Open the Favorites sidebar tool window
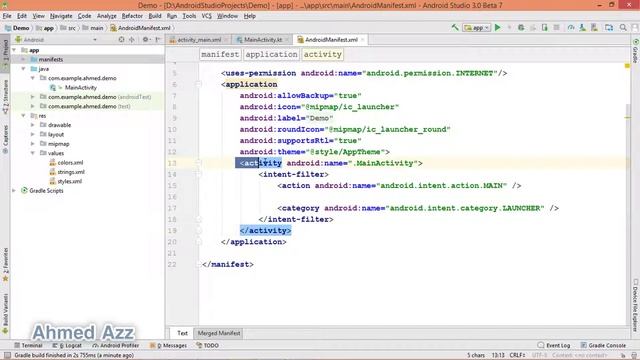Screen dimensions: 640x360 [x=5, y=264]
